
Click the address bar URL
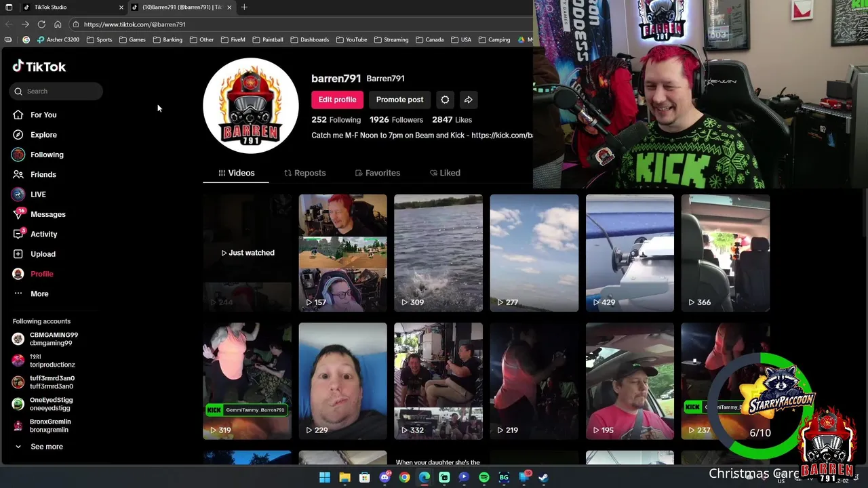(x=135, y=24)
